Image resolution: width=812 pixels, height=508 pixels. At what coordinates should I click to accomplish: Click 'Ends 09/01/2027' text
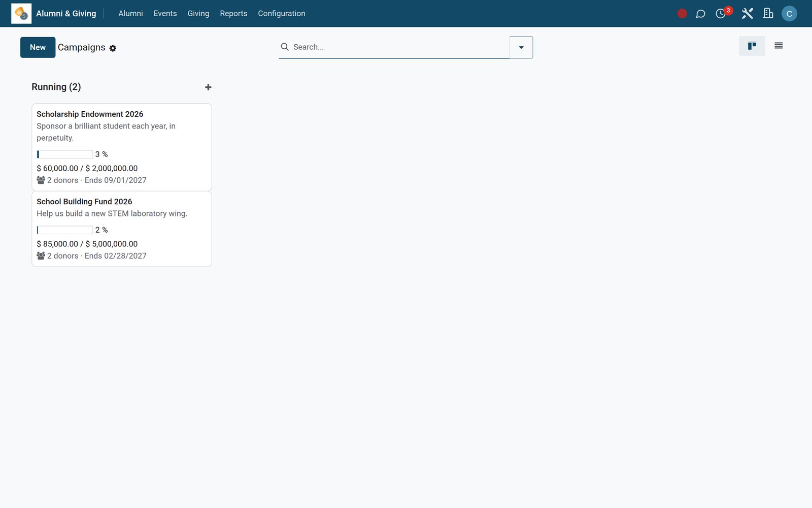pyautogui.click(x=116, y=180)
